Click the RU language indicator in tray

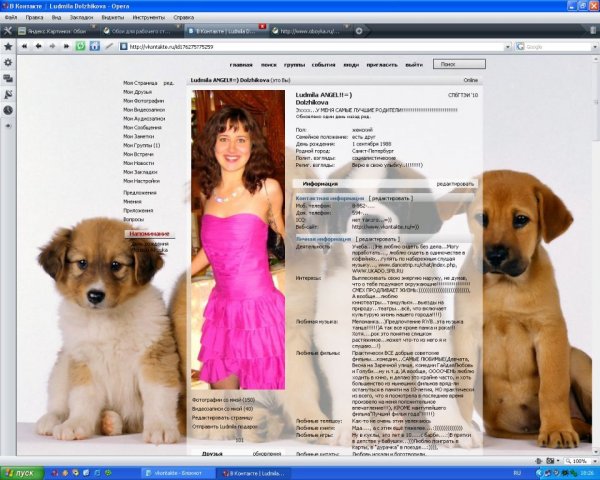517,473
